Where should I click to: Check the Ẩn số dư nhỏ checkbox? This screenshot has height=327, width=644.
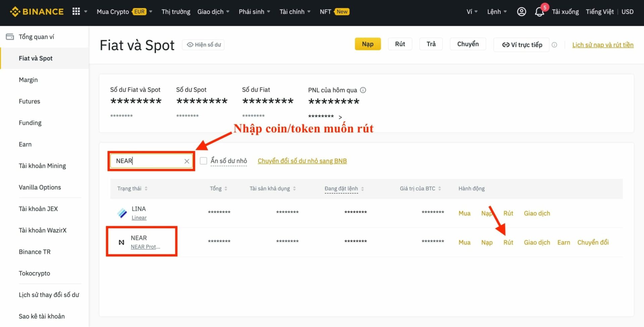coord(203,161)
